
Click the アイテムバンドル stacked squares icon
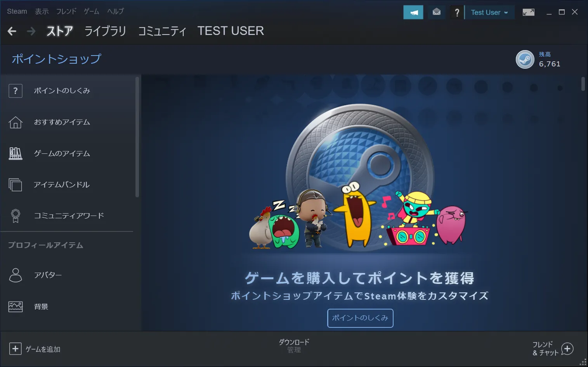click(16, 184)
